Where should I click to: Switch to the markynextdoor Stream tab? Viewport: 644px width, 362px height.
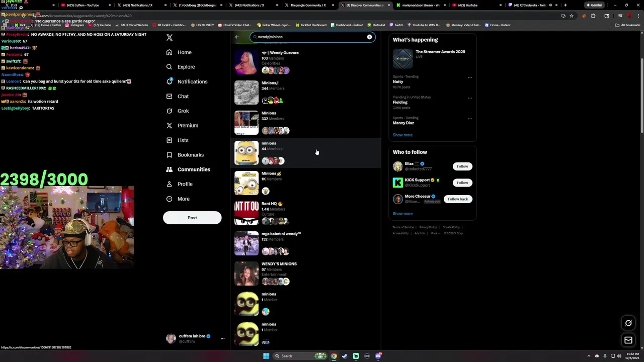[421, 5]
